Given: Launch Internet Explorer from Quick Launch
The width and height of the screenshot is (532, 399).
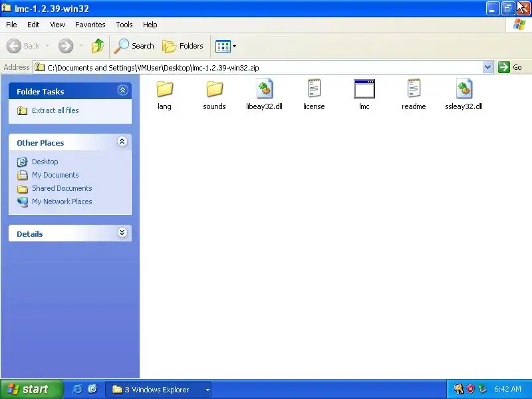Looking at the screenshot, I should tap(77, 389).
